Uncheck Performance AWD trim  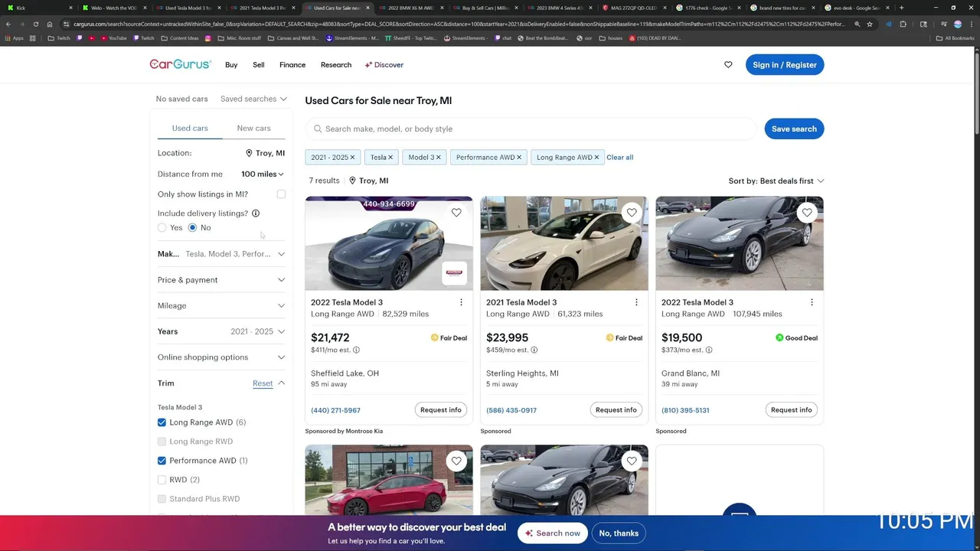[162, 461]
